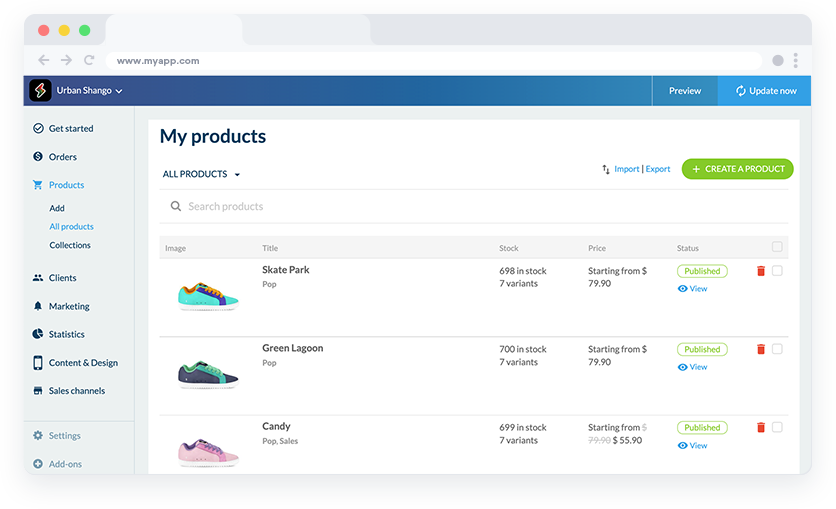
Task: Click the Marketing bell icon
Action: pos(38,306)
